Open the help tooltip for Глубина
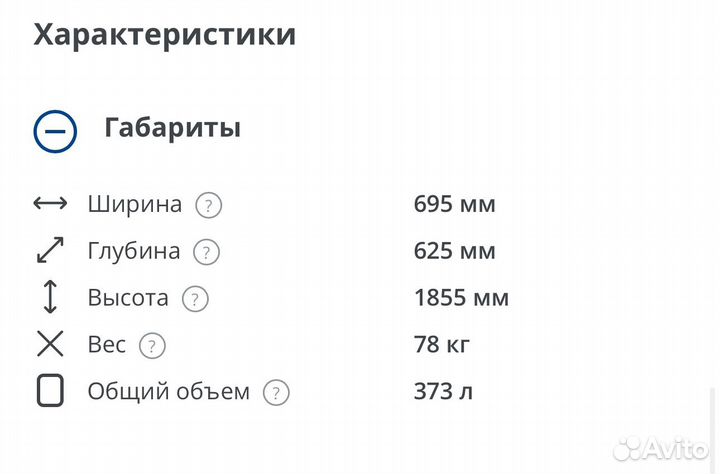The width and height of the screenshot is (720, 474). tap(206, 252)
